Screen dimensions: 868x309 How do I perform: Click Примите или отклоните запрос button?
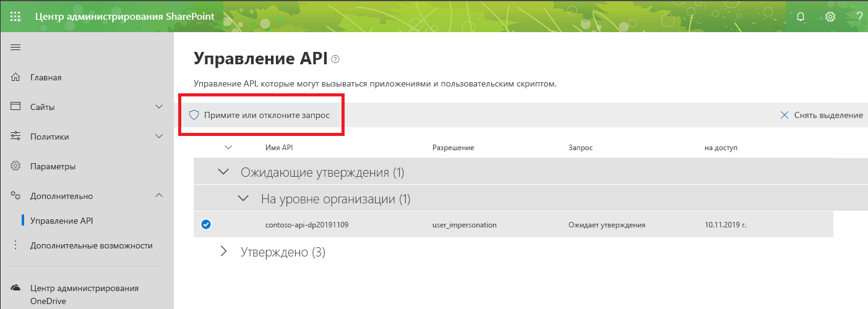tap(259, 115)
